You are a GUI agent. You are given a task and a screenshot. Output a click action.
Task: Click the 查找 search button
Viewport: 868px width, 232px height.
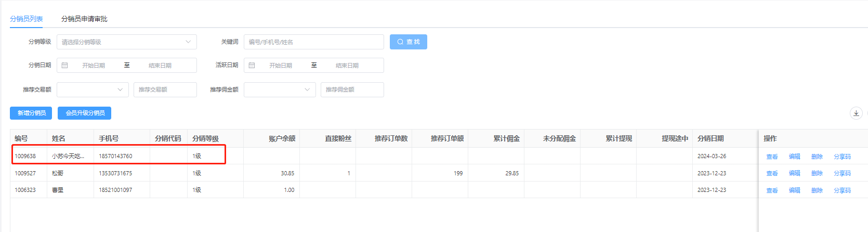[x=408, y=42]
